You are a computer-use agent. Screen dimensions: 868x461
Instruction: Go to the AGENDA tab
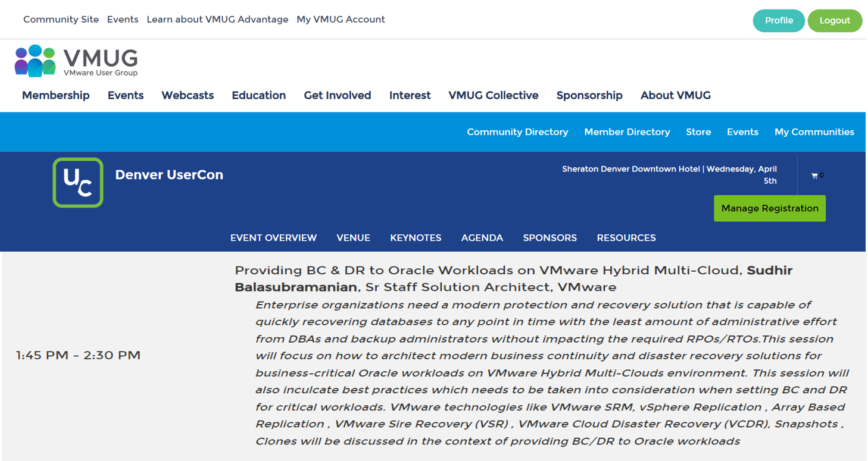(482, 238)
